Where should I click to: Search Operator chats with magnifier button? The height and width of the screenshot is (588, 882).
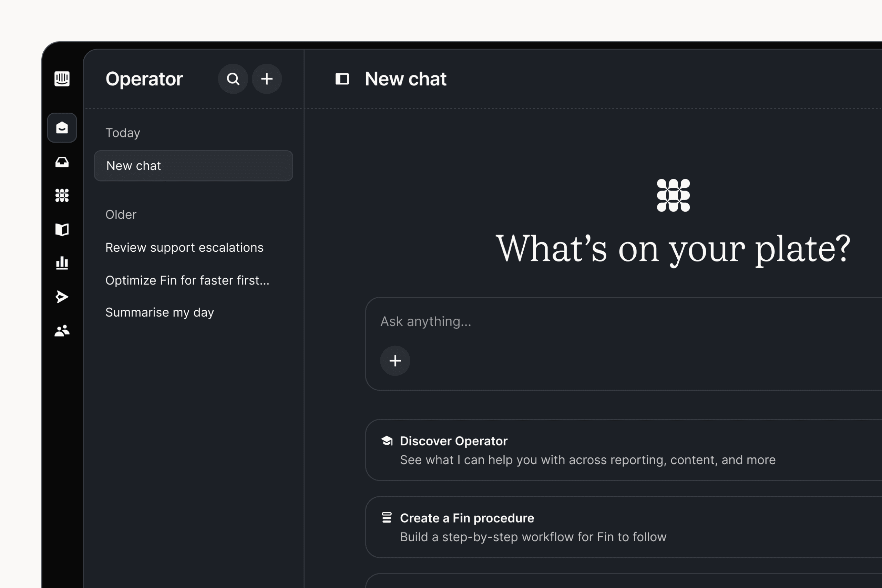(x=233, y=79)
